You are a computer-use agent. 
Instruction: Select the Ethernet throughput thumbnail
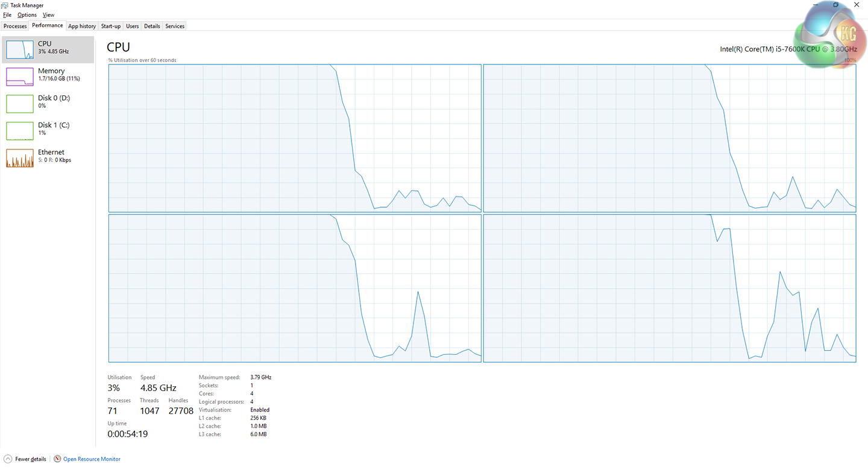click(20, 158)
